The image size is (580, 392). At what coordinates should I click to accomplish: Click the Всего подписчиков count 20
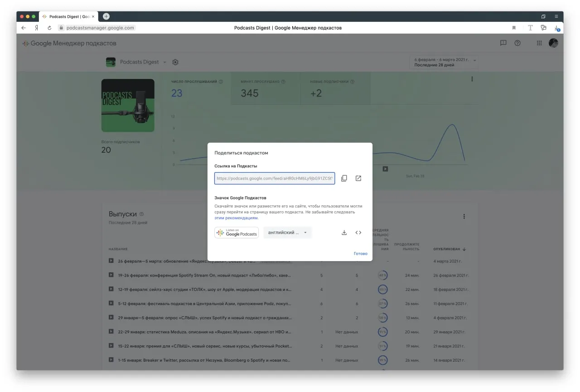point(106,150)
